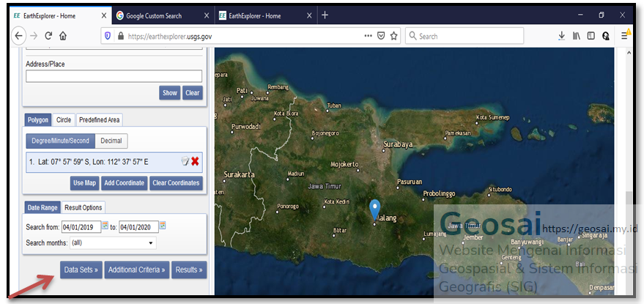This screenshot has width=644, height=304.
Task: Click the Clear Coordinates button
Action: 176,183
